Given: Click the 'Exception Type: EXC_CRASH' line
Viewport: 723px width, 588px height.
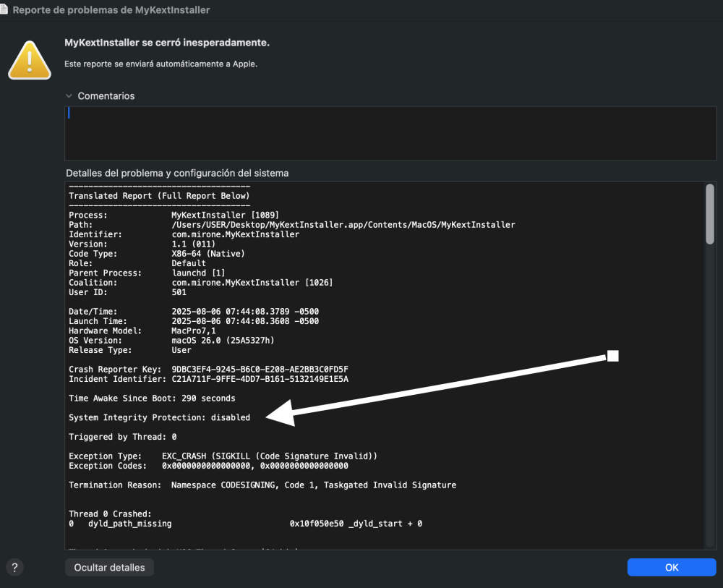Looking at the screenshot, I should [x=223, y=456].
